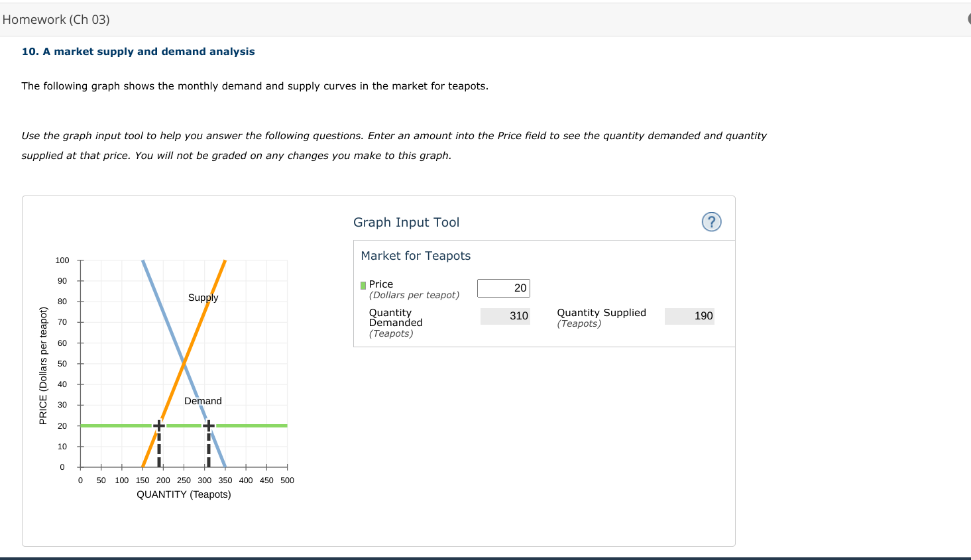Select the plus-shaped marker at quantity 310
This screenshot has width=971, height=560.
pos(208,424)
